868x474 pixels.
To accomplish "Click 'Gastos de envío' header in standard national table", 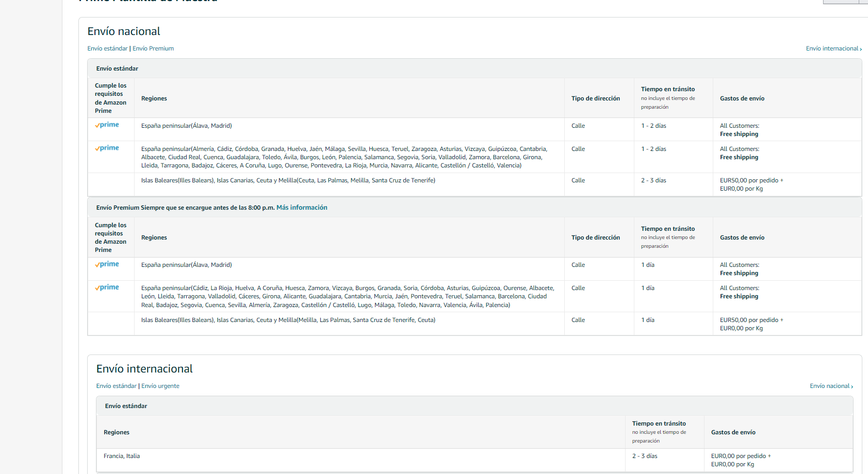I will [x=742, y=98].
